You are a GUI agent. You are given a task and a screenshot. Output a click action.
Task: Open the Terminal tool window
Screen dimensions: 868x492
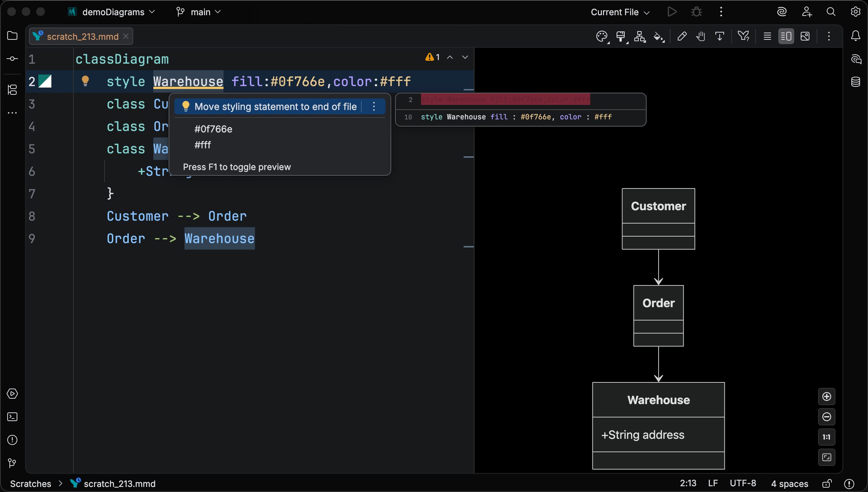tap(12, 417)
